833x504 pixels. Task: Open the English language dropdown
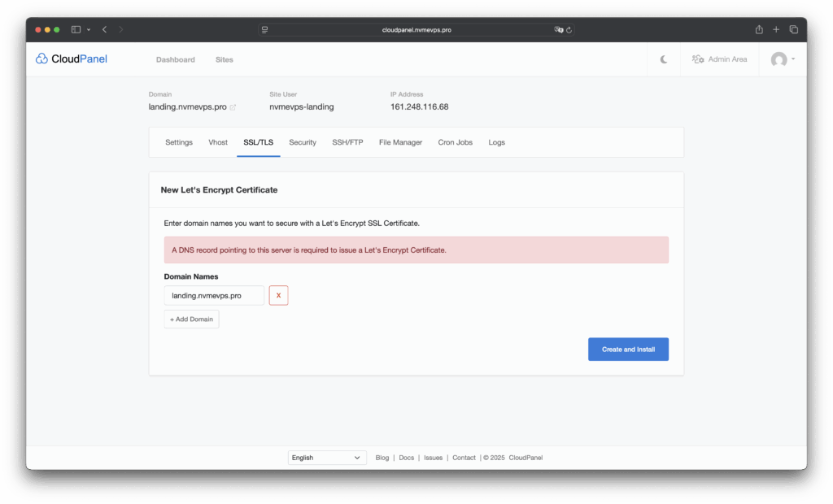[328, 458]
